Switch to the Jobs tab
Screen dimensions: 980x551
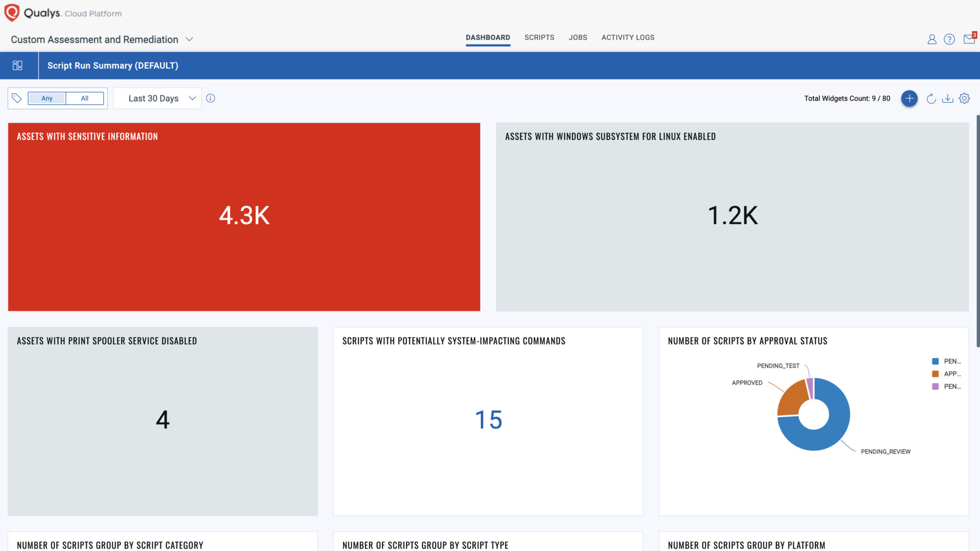[x=578, y=37]
